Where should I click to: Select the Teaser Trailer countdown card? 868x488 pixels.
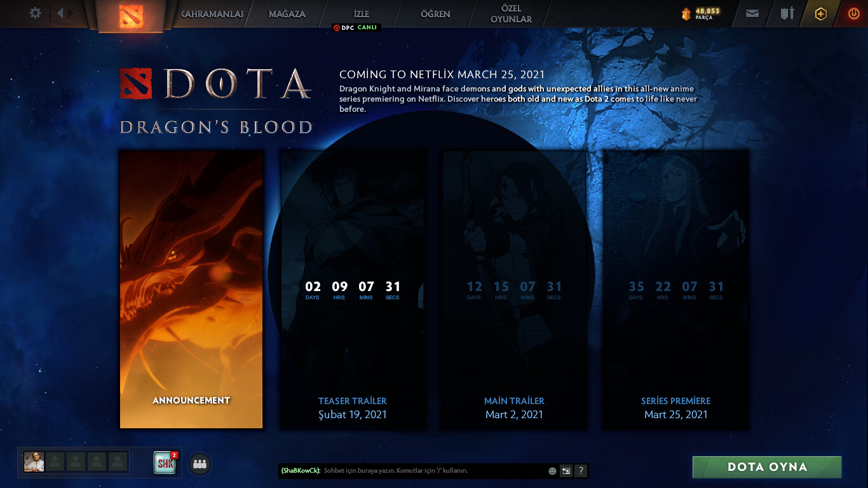point(353,289)
